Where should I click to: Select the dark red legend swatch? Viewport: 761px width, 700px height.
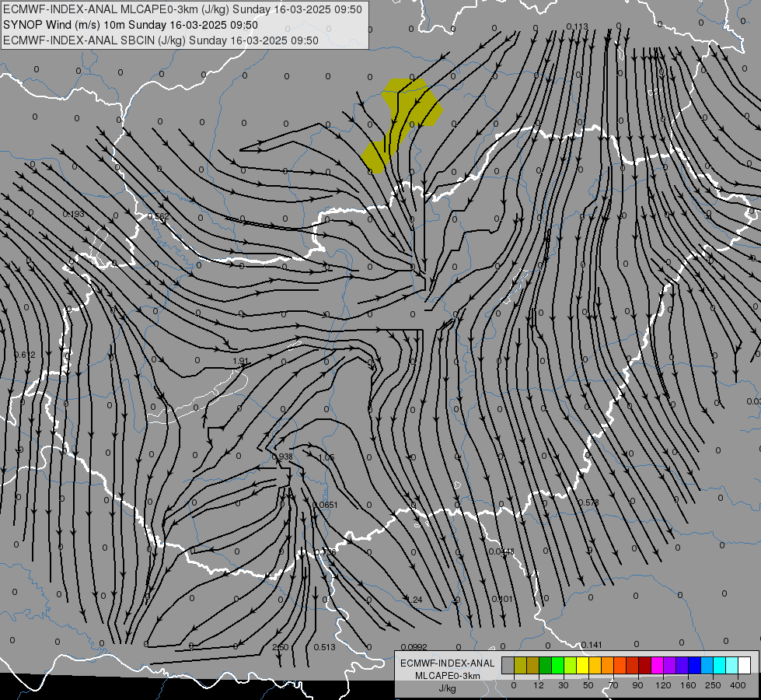(645, 666)
